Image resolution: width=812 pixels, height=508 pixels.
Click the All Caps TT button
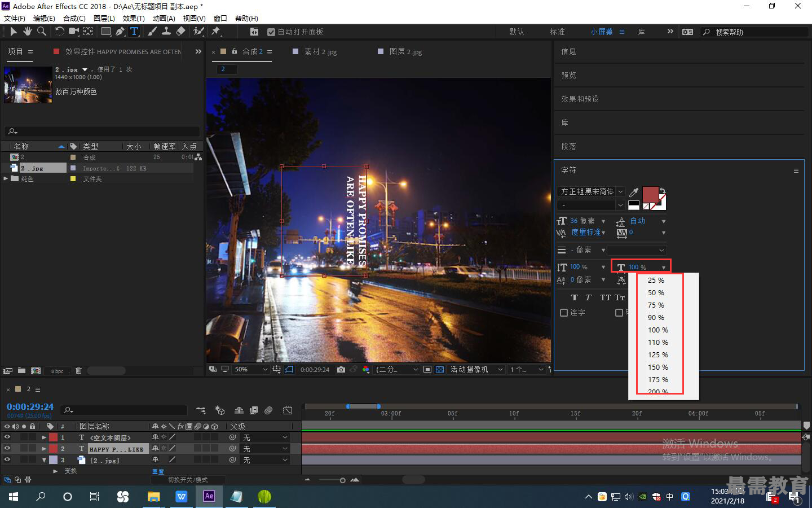[x=605, y=297]
